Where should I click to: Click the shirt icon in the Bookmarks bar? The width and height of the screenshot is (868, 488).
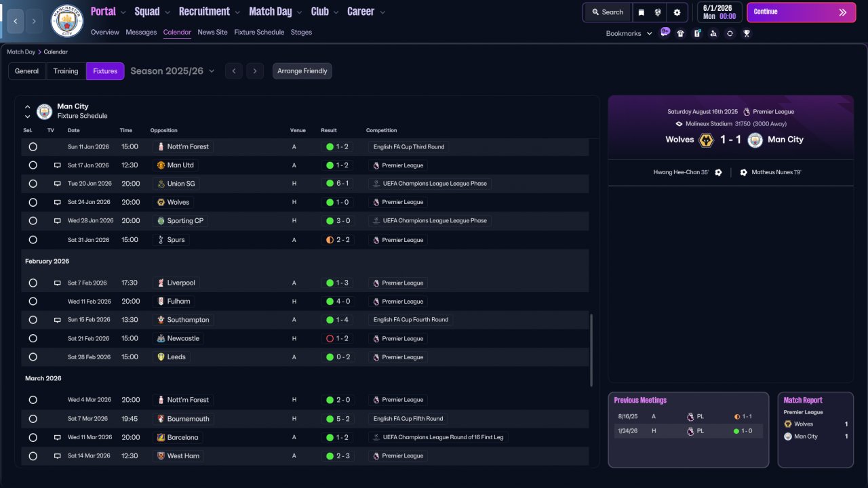681,33
